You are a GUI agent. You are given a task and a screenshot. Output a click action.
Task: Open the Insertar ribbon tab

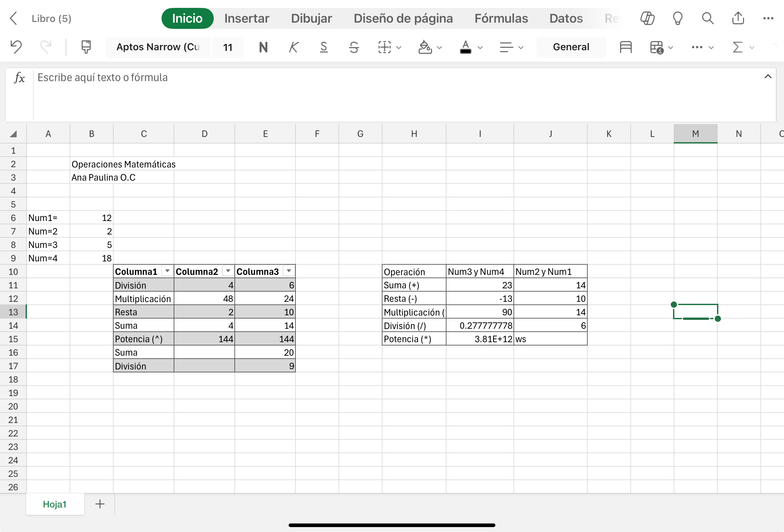(x=247, y=18)
